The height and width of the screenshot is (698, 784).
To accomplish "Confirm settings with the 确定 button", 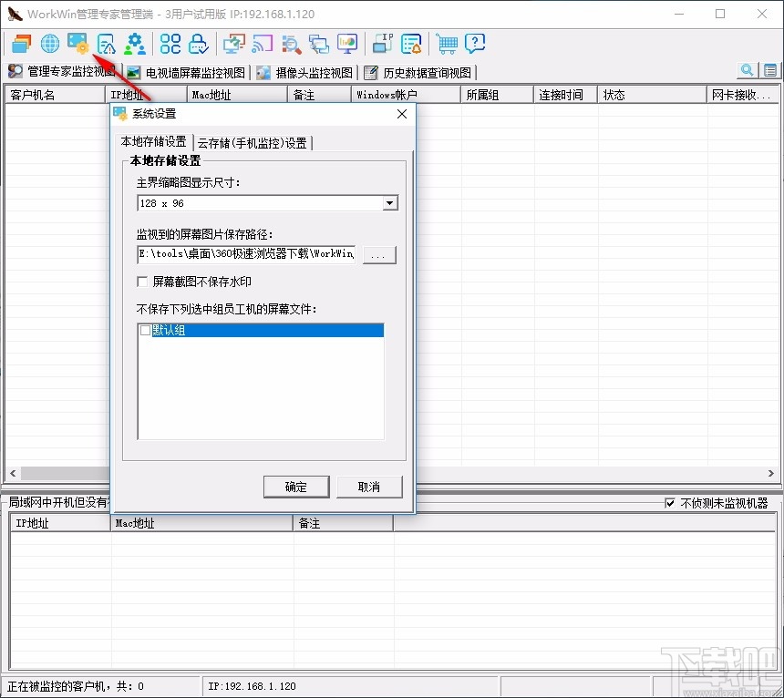I will tap(296, 487).
